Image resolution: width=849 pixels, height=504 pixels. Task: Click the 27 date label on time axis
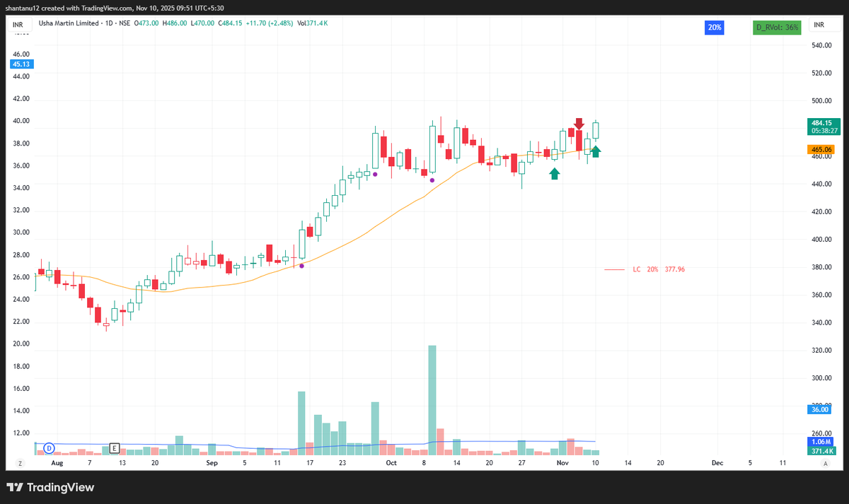pyautogui.click(x=521, y=463)
